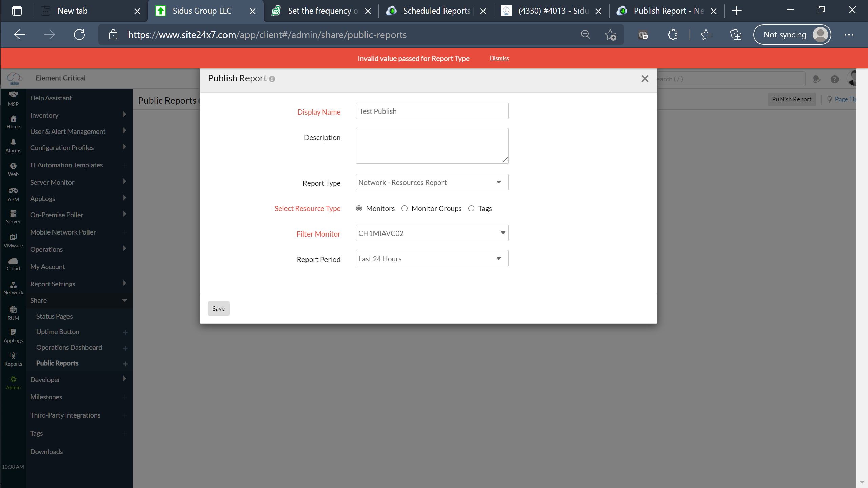Select the Monitors radio button
Screen dimensions: 868x488
click(359, 208)
